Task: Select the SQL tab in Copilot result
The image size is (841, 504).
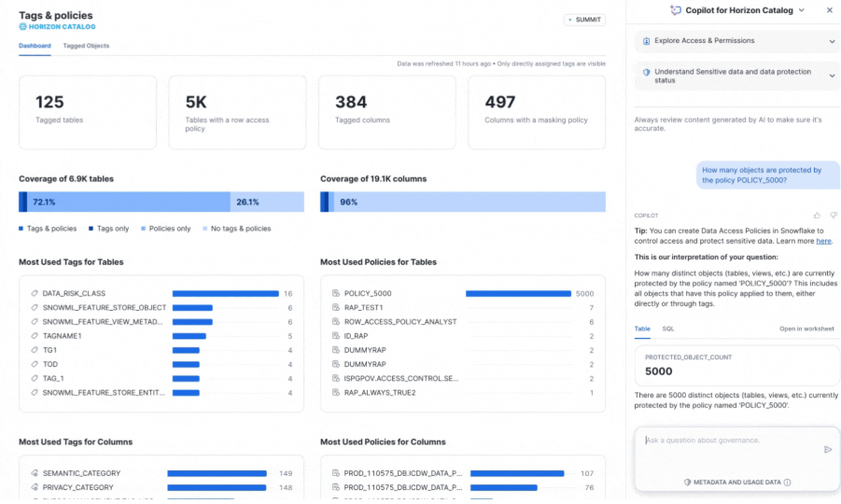Action: tap(667, 329)
